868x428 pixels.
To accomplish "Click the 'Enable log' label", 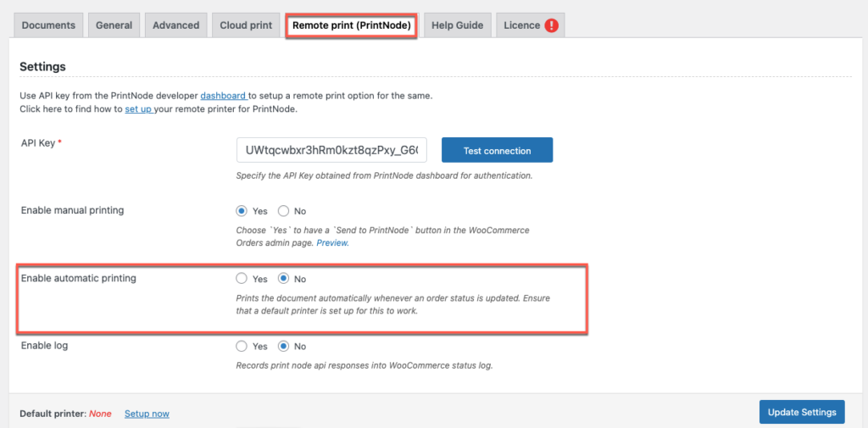I will pyautogui.click(x=44, y=345).
